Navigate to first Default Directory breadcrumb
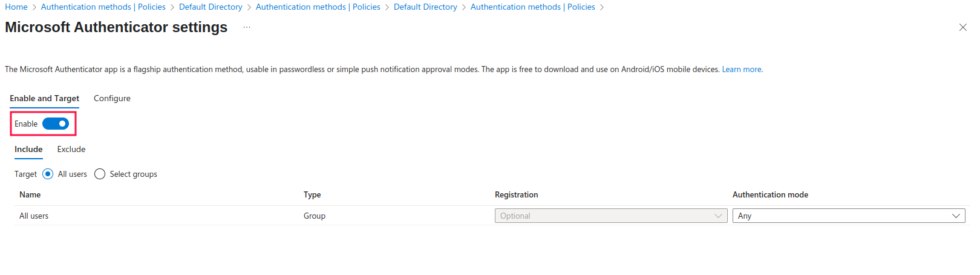Viewport: 980px width, 275px height. [x=211, y=7]
